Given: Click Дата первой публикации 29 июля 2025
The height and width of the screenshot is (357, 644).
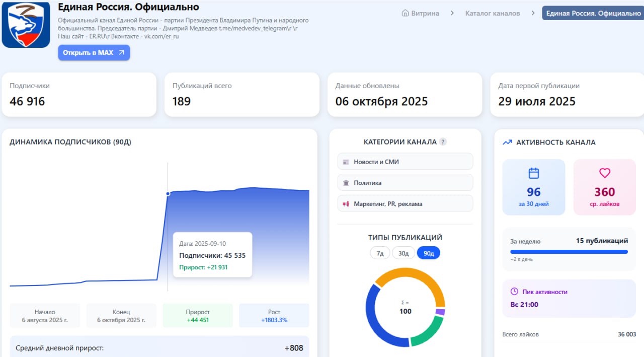Looking at the screenshot, I should point(567,95).
